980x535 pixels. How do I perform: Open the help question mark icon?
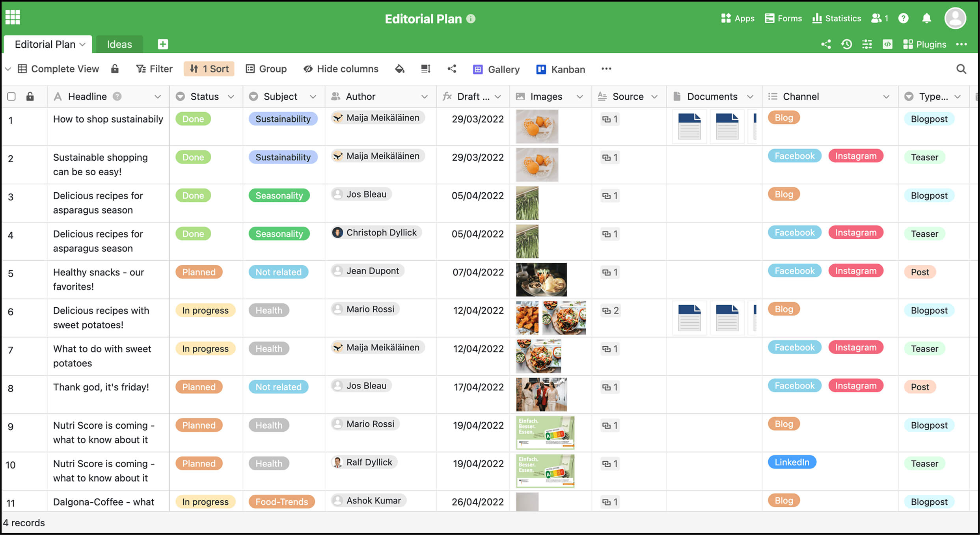click(x=903, y=19)
